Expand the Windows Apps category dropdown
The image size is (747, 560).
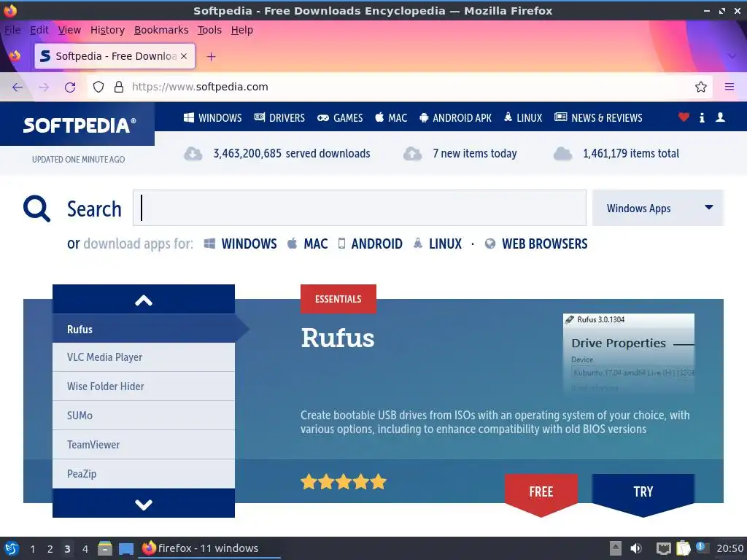(x=658, y=208)
